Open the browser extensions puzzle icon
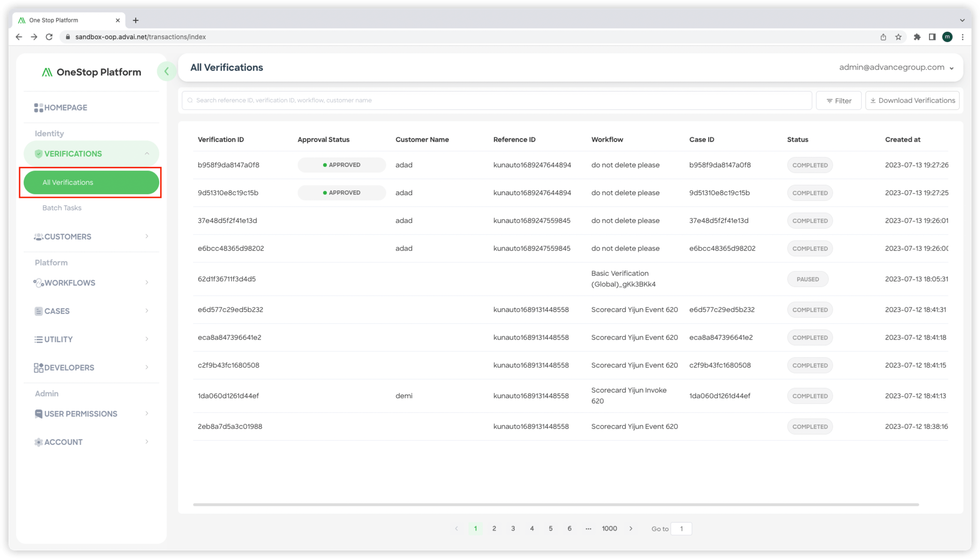The width and height of the screenshot is (980, 559). click(916, 37)
